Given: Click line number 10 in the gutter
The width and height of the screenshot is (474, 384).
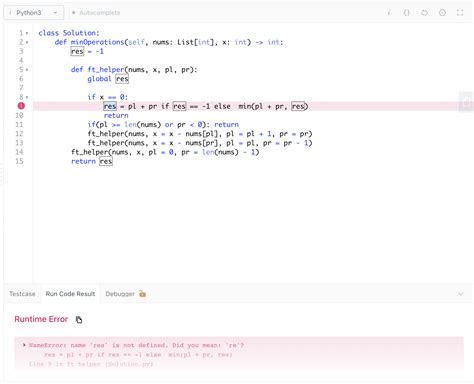Looking at the screenshot, I should (x=19, y=115).
